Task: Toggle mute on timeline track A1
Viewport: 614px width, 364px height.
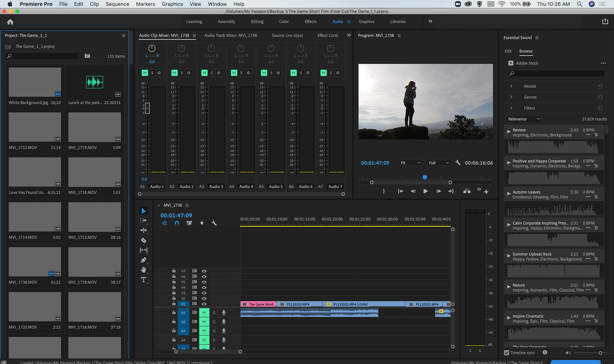Action: (204, 313)
